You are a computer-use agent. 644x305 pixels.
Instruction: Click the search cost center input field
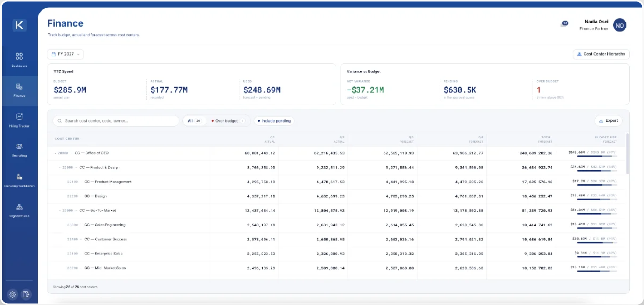pos(116,121)
